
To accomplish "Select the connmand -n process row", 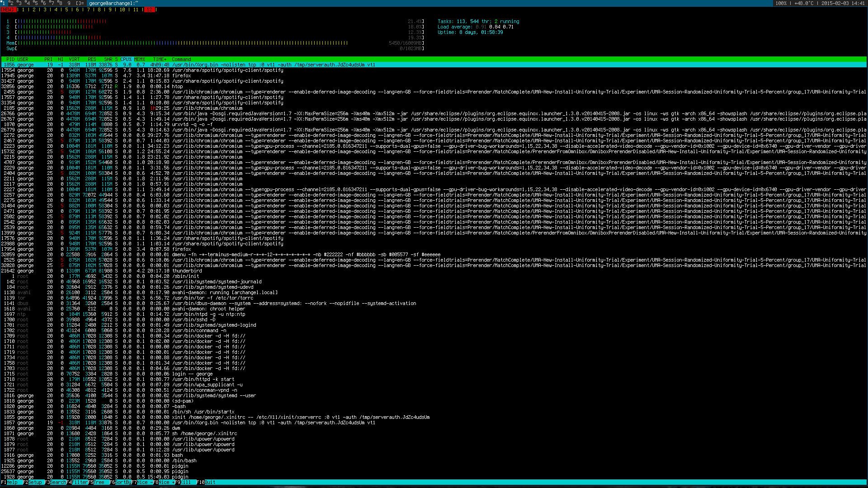I will (434, 330).
